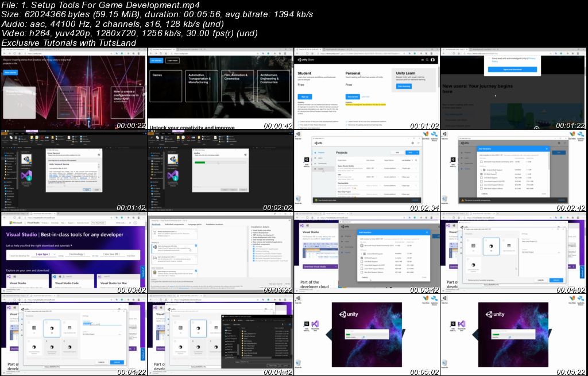This screenshot has height=376, width=588.
Task: Open Last Modified sort dropdown in 00:02:34 frame
Action: 407,161
